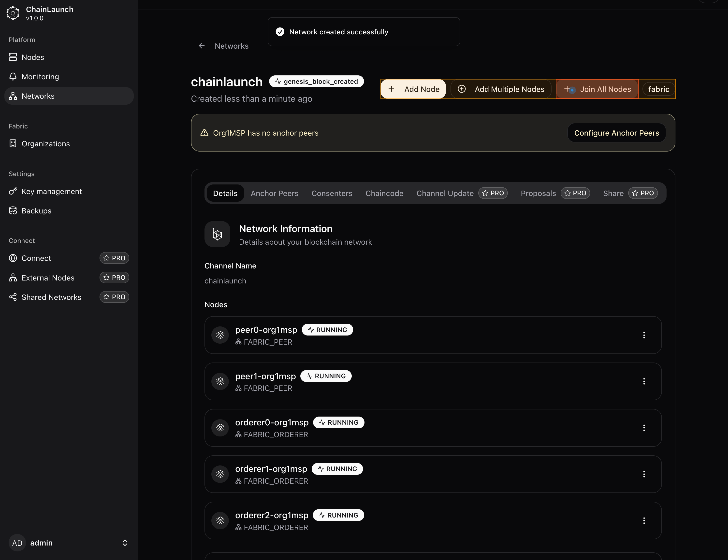Open the orderer0-org1msp three-dot options menu

[644, 428]
